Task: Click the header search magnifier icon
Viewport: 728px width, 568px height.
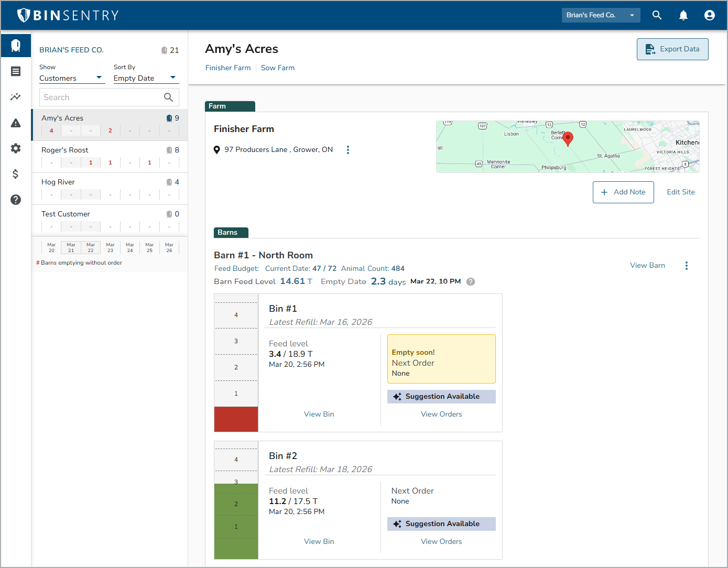Action: click(x=657, y=15)
